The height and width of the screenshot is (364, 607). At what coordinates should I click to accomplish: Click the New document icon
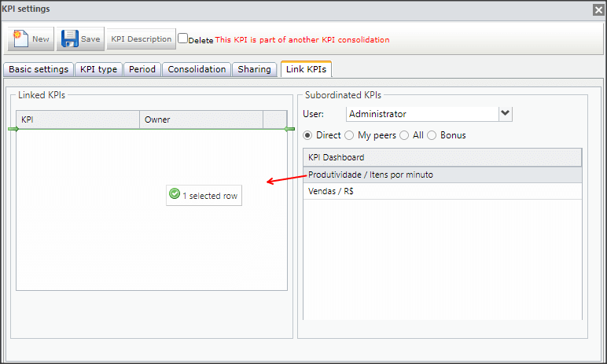(20, 39)
